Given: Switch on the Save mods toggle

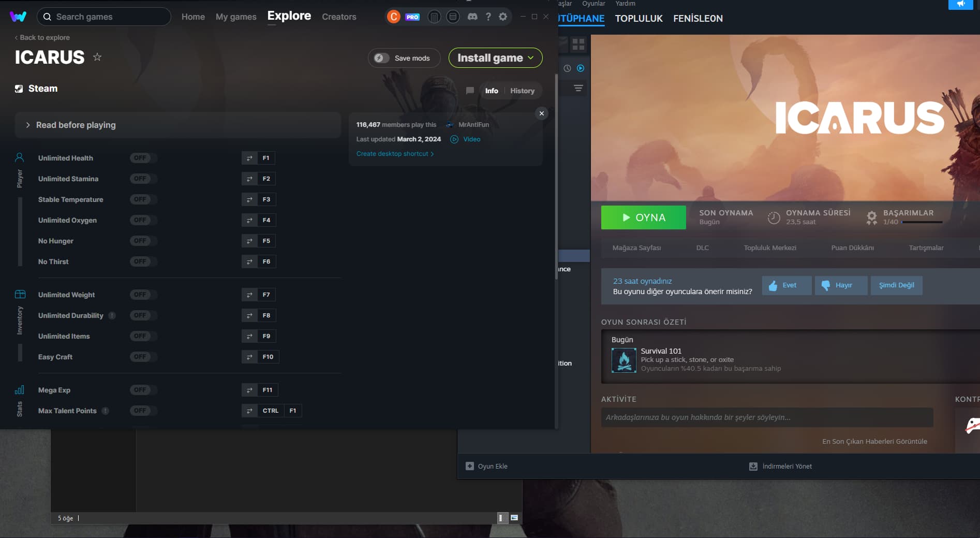Looking at the screenshot, I should pos(382,58).
